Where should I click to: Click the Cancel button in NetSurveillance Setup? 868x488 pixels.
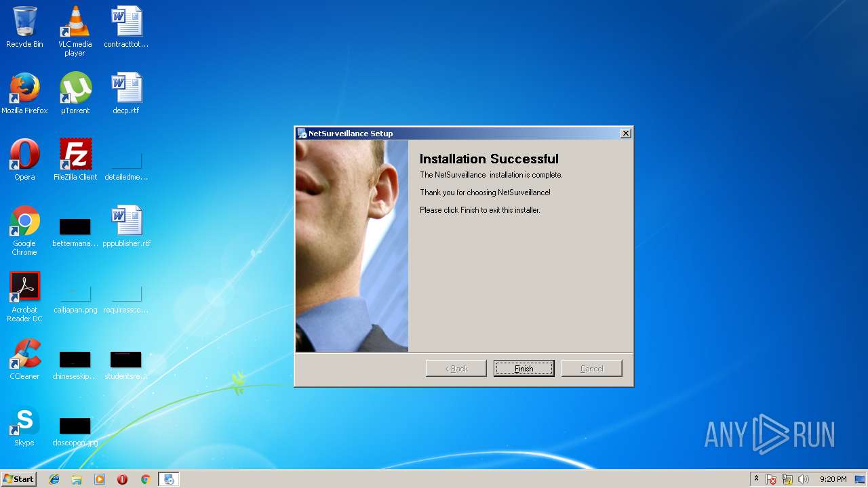(x=591, y=368)
